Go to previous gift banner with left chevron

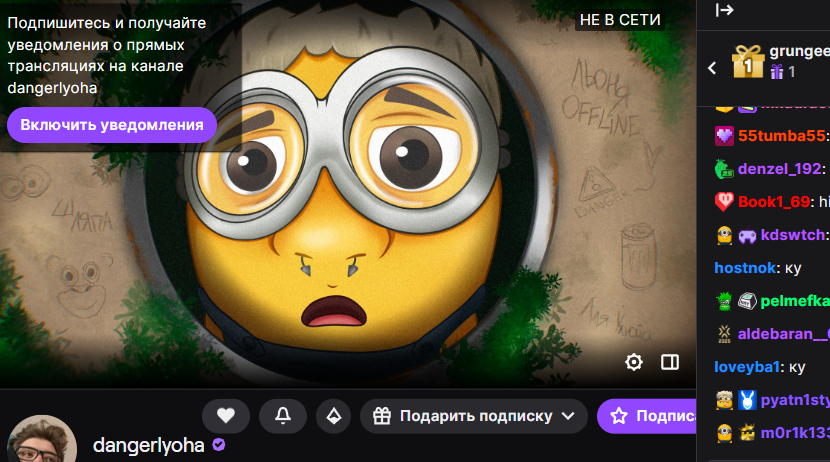712,68
